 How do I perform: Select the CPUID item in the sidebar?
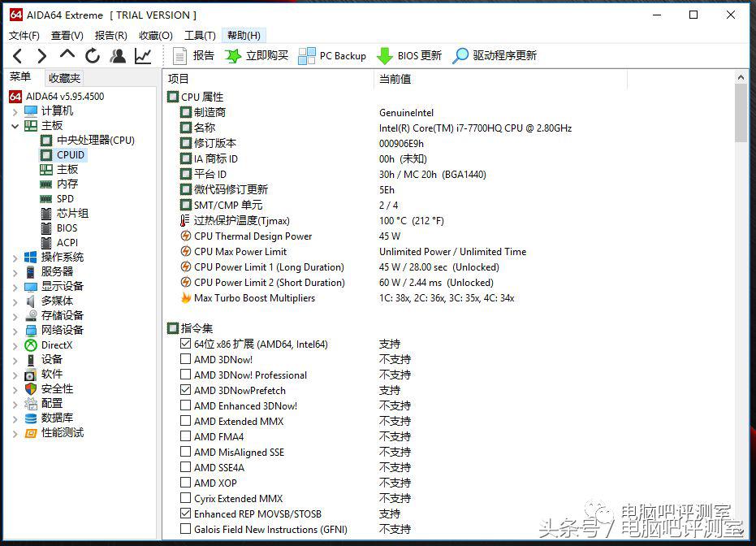click(71, 154)
